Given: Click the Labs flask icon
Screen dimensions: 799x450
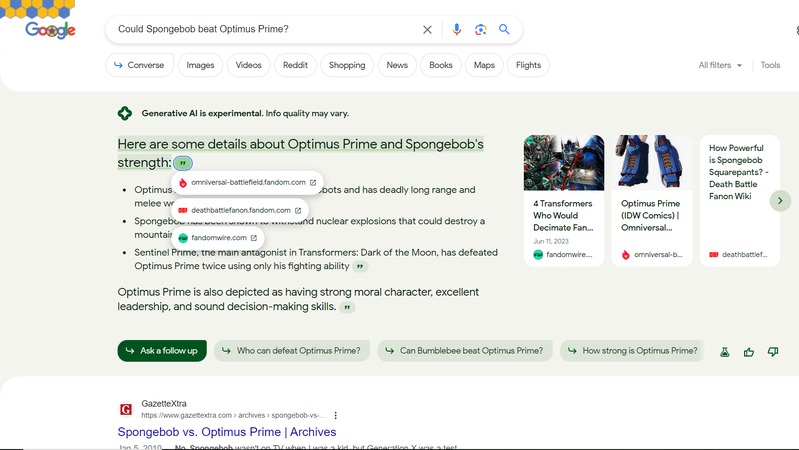Looking at the screenshot, I should pyautogui.click(x=725, y=352).
